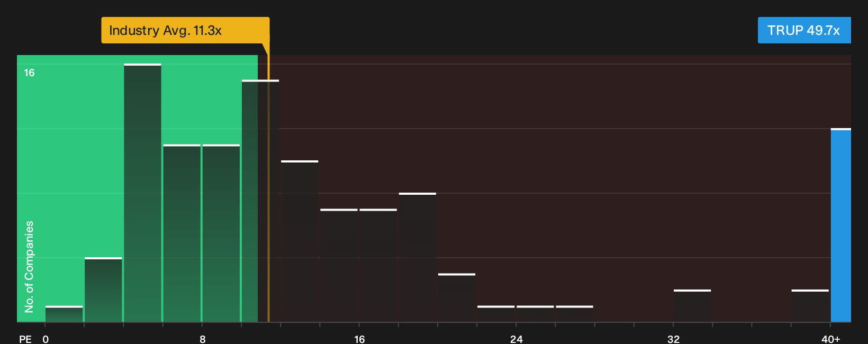Viewport: 868px width, 344px height.
Task: Click the No. of Companies axis title
Action: coord(29,266)
